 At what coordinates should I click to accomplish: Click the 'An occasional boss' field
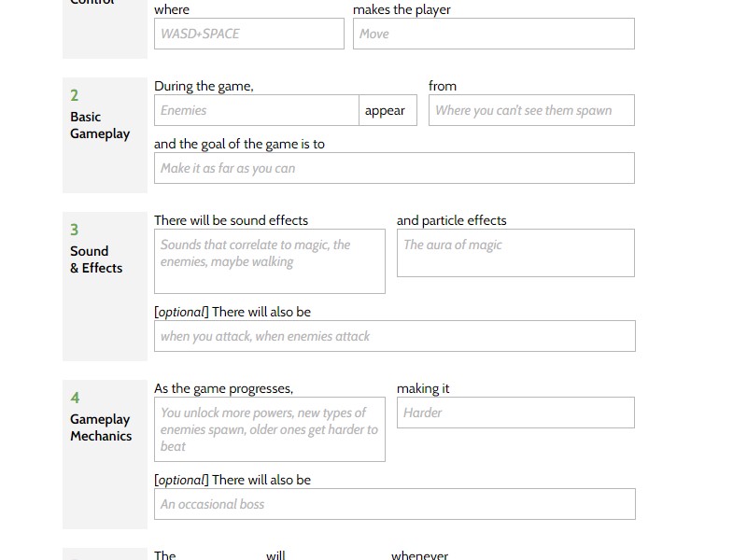coord(393,504)
